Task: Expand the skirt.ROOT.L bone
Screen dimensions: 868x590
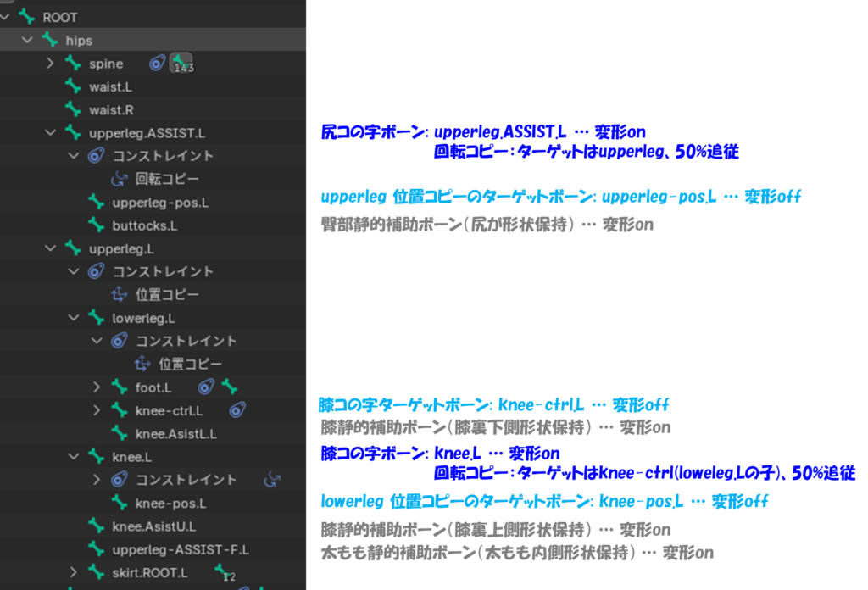Action: point(73,572)
